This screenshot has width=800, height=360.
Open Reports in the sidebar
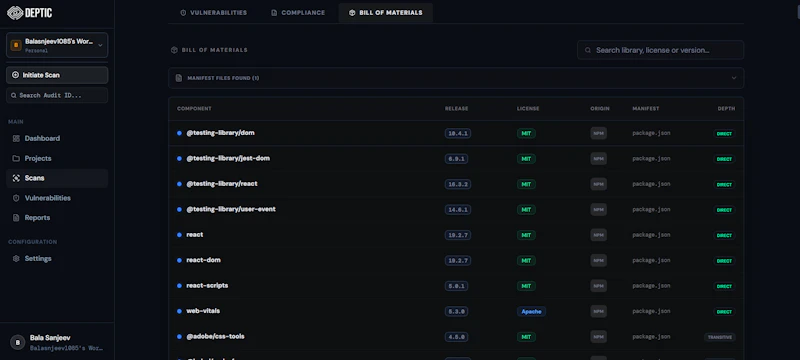tap(57, 218)
